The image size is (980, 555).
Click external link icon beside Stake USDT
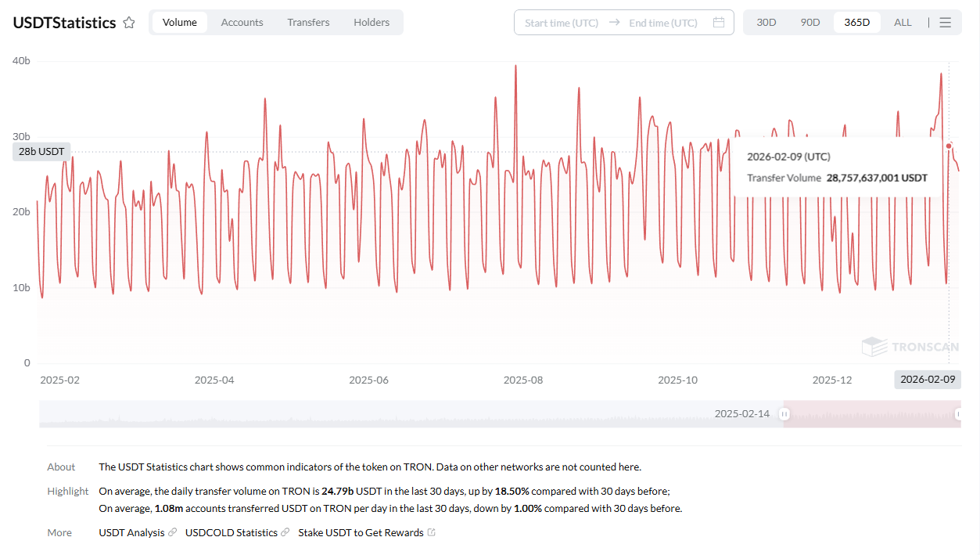432,532
